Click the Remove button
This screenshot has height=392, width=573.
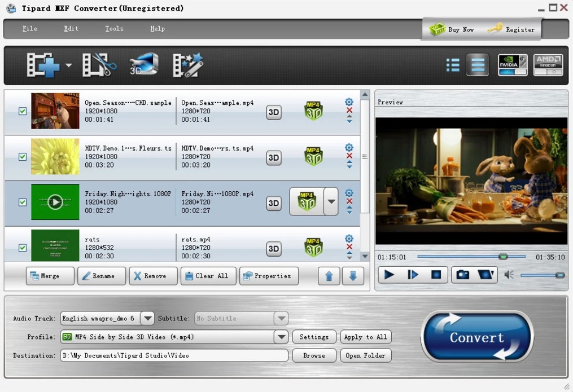[153, 276]
